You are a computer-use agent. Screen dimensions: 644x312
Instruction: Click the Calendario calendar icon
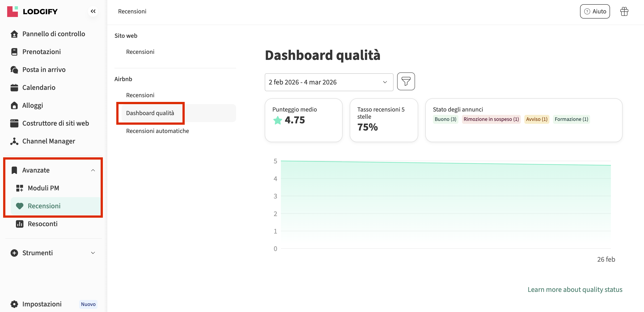[14, 88]
